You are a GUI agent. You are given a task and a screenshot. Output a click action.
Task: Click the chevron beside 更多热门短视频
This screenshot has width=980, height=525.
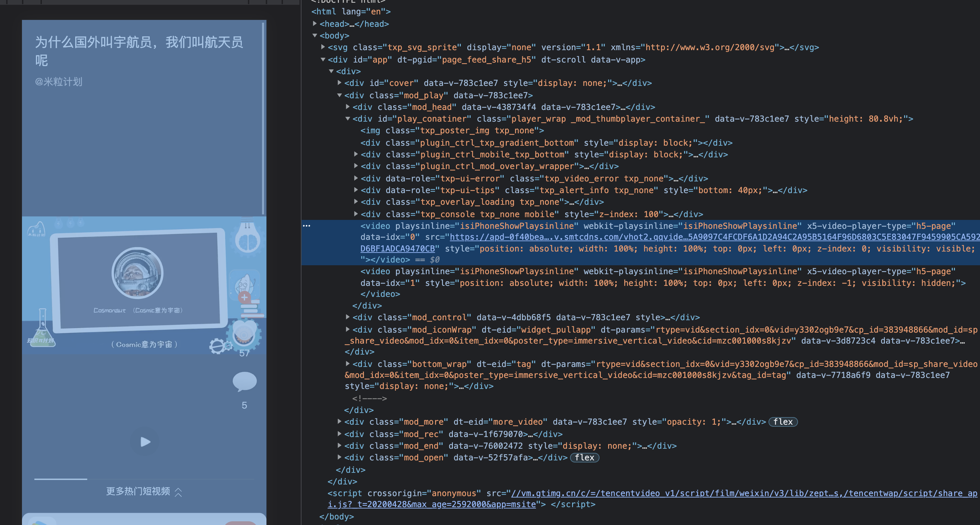click(178, 492)
